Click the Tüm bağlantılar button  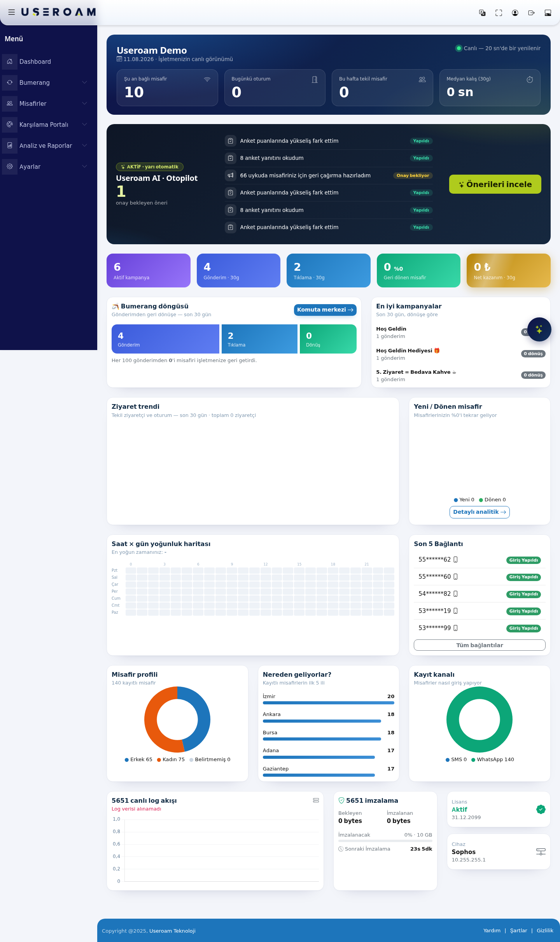[x=479, y=645]
